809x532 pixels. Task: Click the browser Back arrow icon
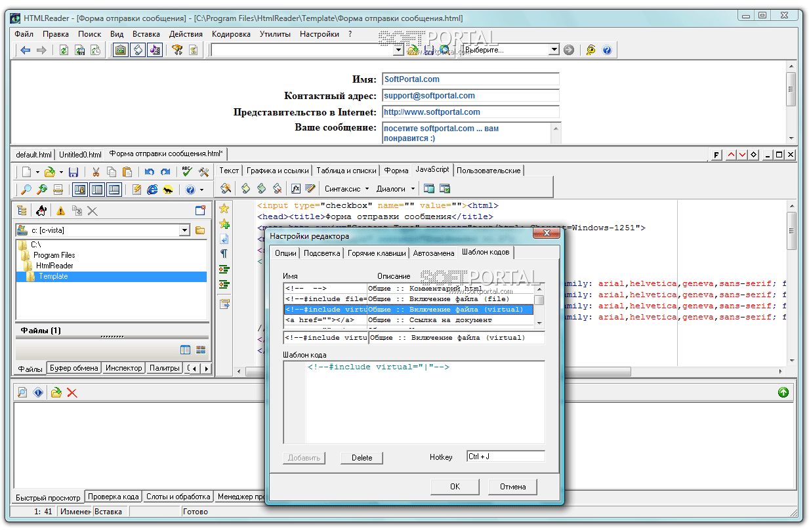pyautogui.click(x=25, y=50)
